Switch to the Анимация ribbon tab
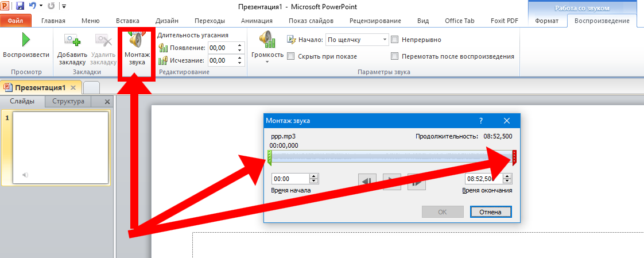Viewport: 644px width, 258px height. click(x=257, y=21)
